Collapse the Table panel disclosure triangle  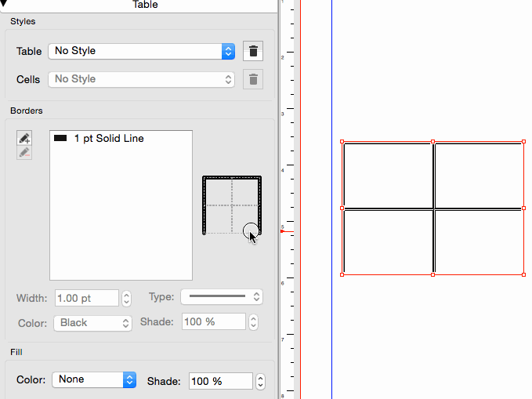[x=5, y=4]
